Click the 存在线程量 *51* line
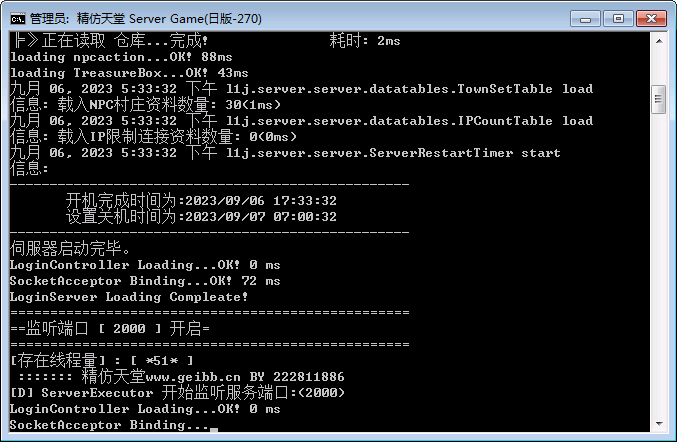 coord(101,360)
